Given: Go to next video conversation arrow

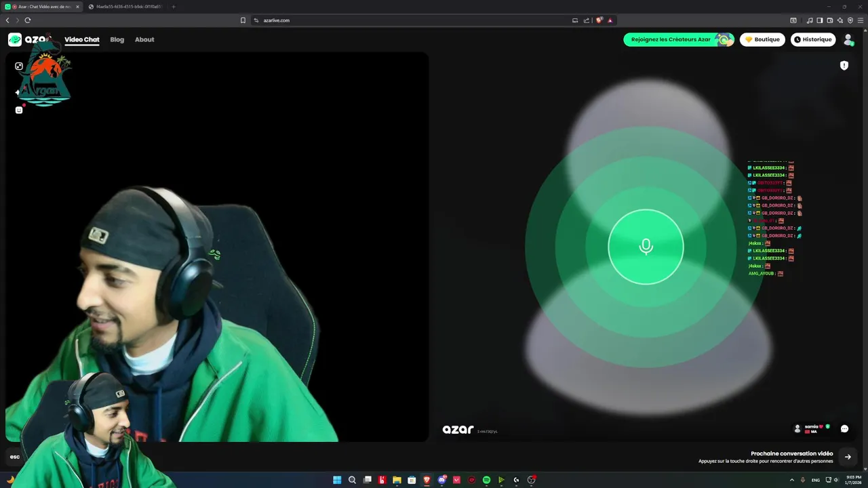Looking at the screenshot, I should (x=848, y=457).
